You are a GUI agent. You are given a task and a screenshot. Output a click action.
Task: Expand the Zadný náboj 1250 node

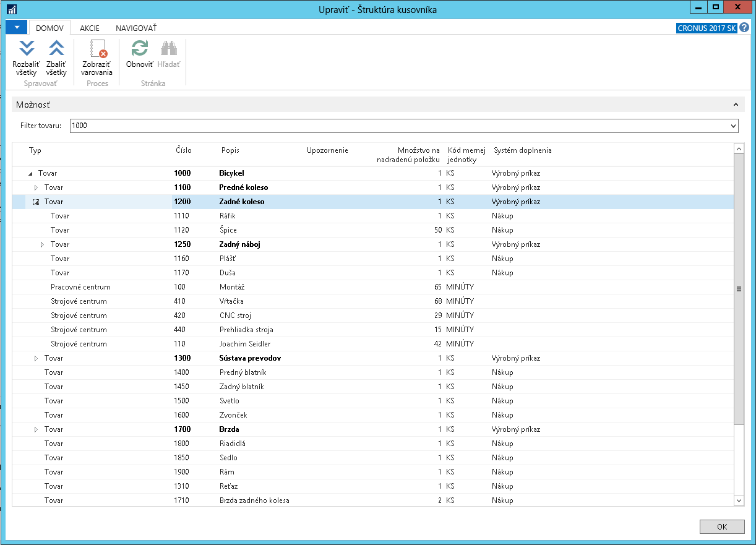click(42, 244)
